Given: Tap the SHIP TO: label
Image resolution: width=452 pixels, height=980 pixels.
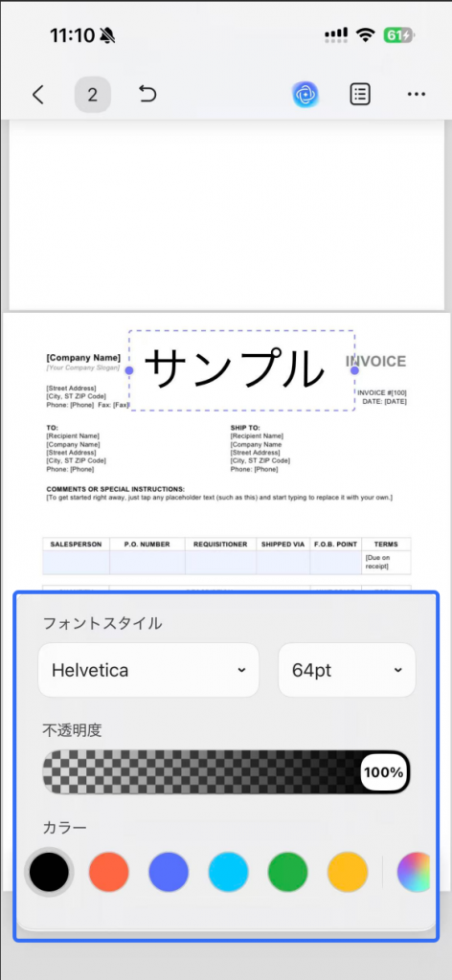Looking at the screenshot, I should [245, 428].
